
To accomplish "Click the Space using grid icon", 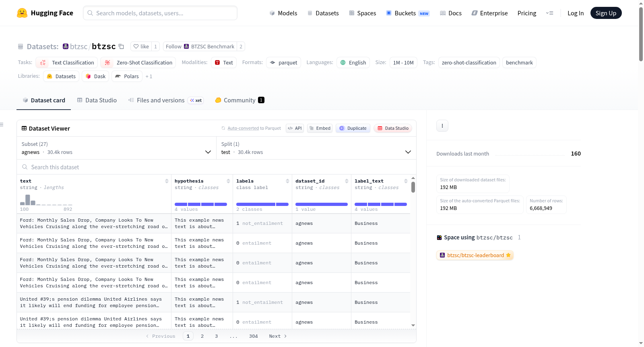I will tap(439, 237).
